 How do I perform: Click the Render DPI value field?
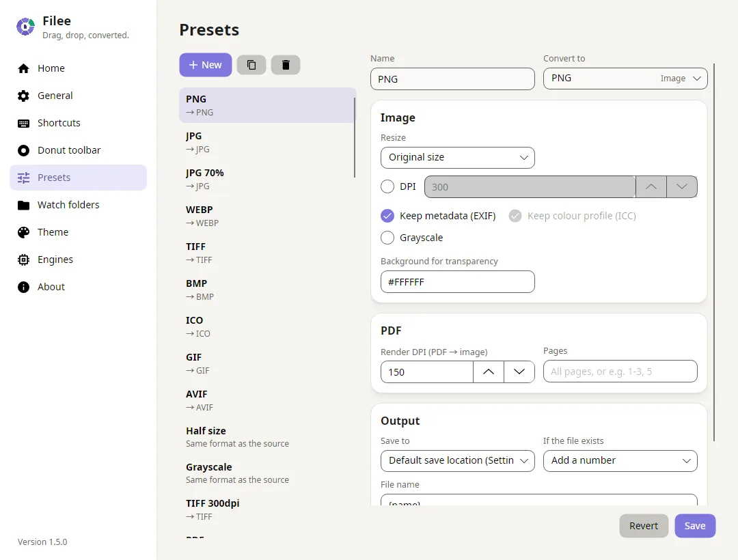click(426, 372)
